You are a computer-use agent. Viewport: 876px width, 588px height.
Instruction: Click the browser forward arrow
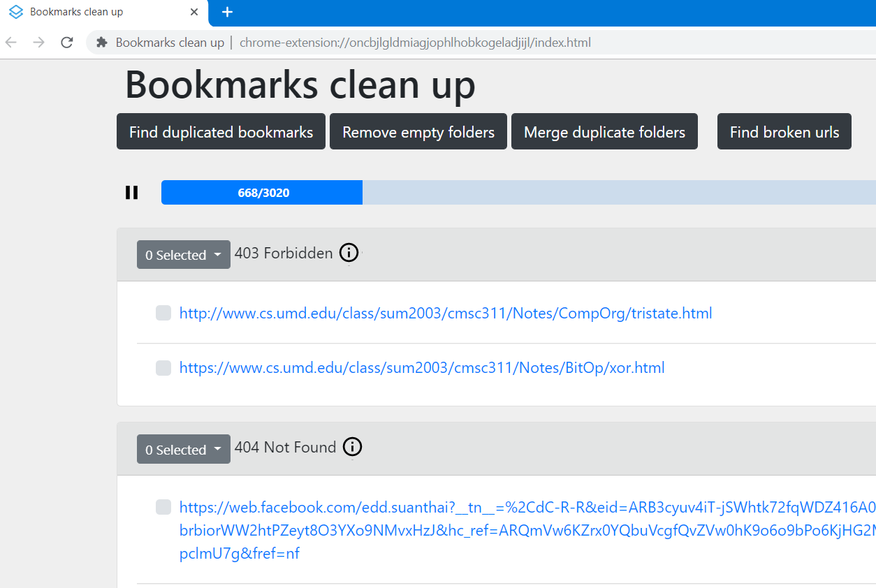[39, 43]
